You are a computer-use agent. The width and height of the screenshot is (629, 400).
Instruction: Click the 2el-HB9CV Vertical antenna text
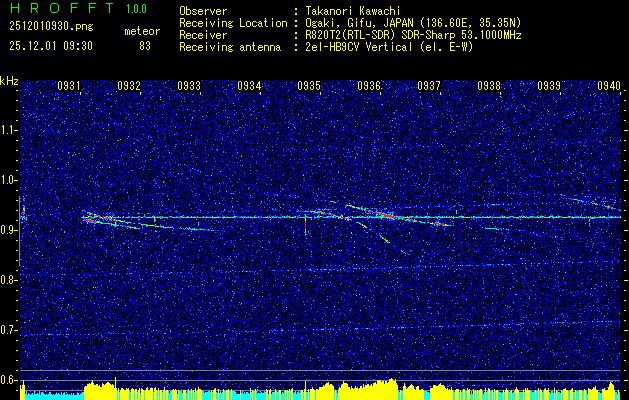pyautogui.click(x=390, y=47)
